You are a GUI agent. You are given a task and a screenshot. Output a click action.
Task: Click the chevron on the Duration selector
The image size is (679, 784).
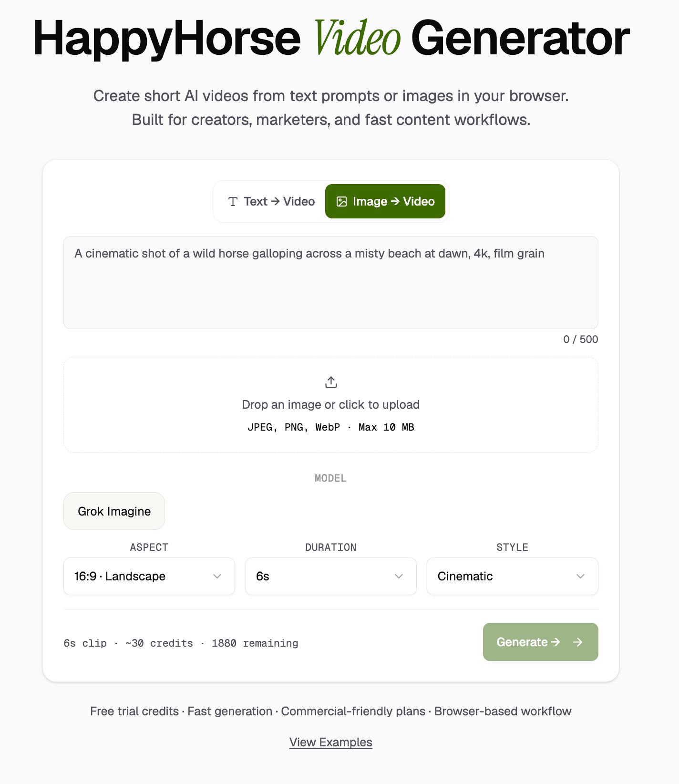tap(399, 576)
